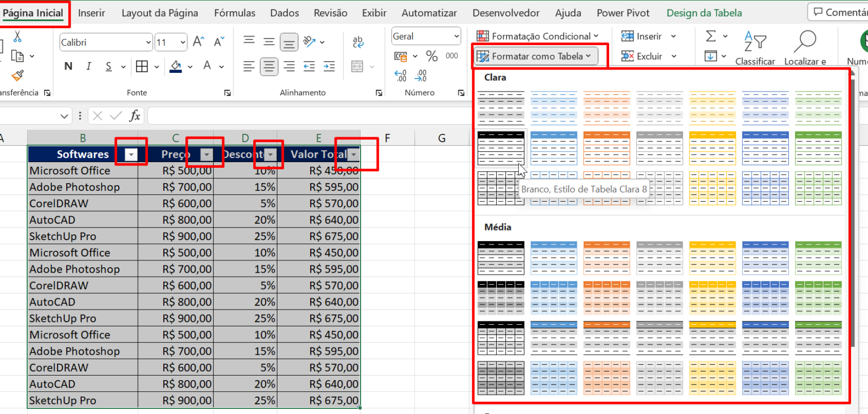This screenshot has height=414, width=868.
Task: Click the thousands separator 000 icon
Action: pos(452,56)
